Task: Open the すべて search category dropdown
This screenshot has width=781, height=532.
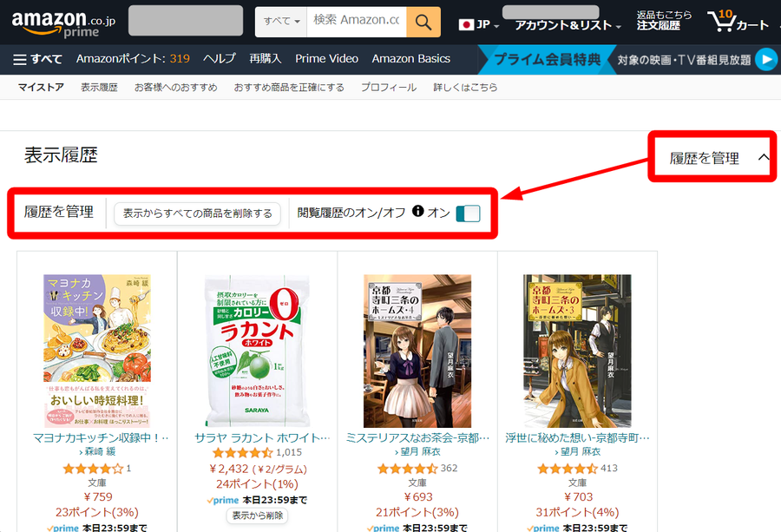Action: [x=281, y=22]
